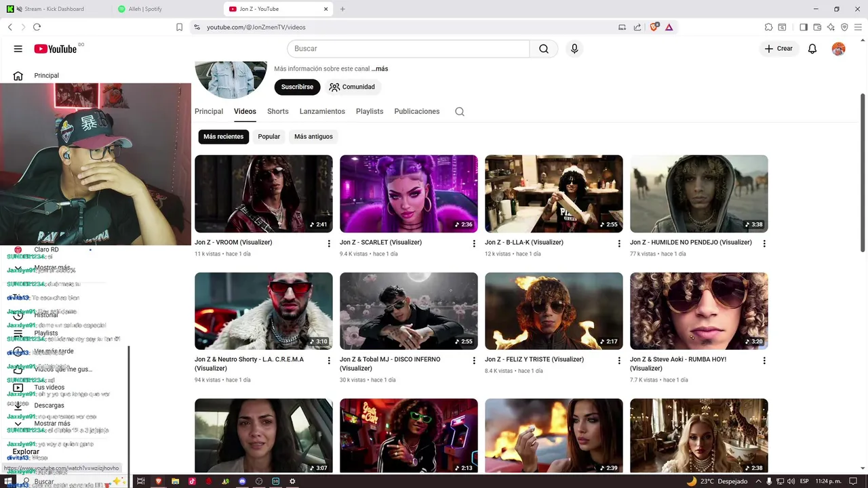This screenshot has width=868, height=488.
Task: Filter videos by Más recientes
Action: click(x=223, y=136)
